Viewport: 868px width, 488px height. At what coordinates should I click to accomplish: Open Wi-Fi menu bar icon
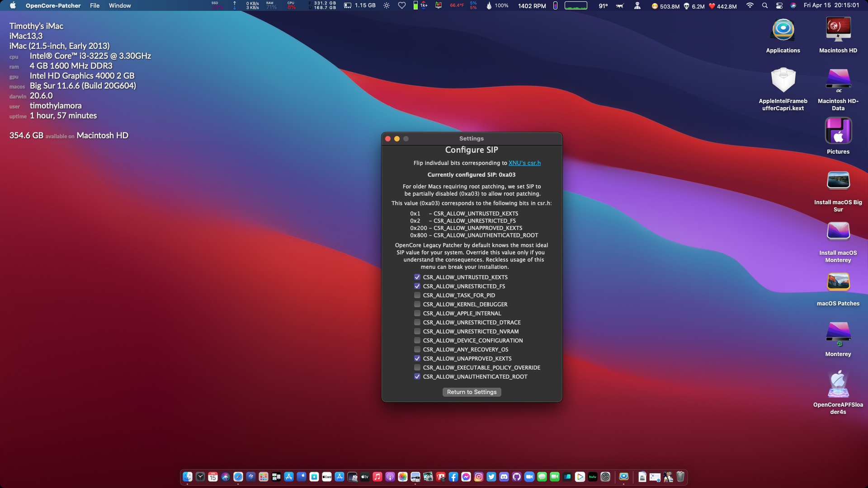[x=750, y=5]
